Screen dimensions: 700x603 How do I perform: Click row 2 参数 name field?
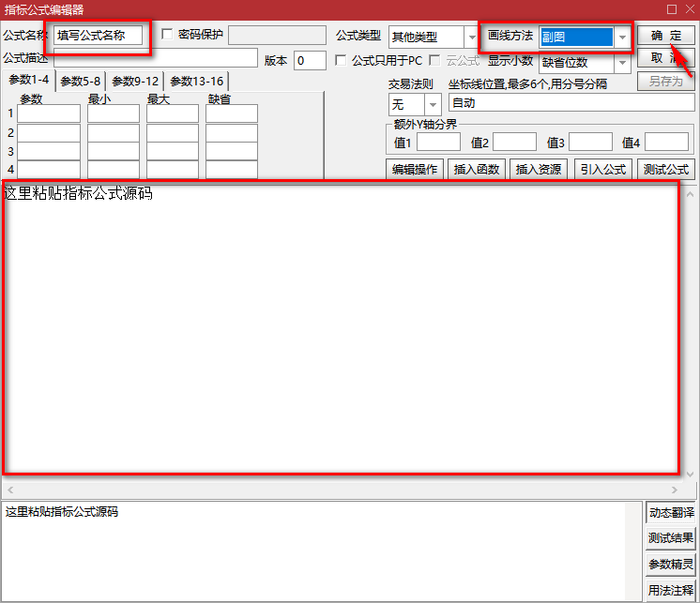[x=49, y=133]
